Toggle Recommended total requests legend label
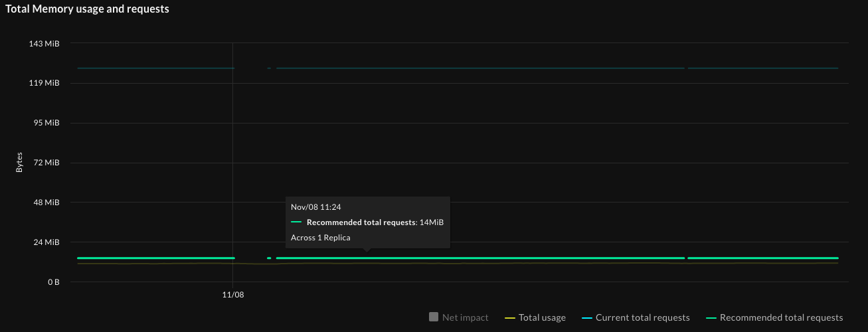 click(x=781, y=317)
